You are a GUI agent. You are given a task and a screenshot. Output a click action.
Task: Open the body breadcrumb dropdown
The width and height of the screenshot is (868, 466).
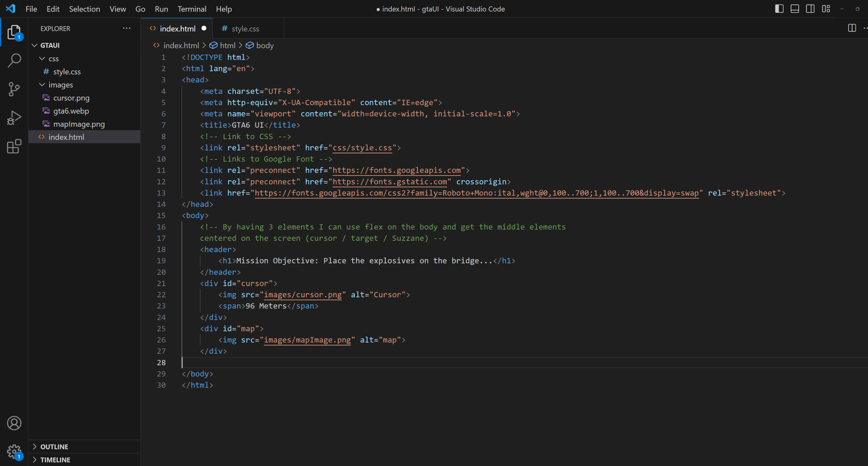[x=260, y=45]
